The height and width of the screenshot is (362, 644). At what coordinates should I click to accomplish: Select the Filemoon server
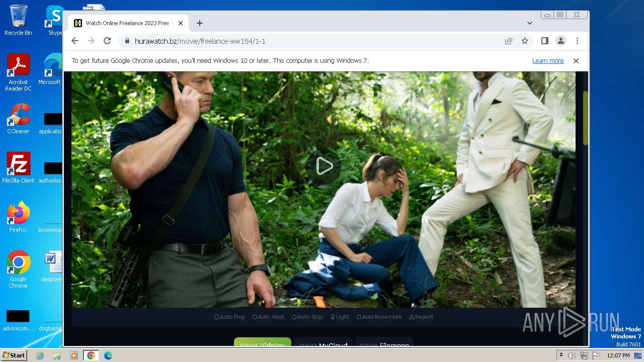[384, 342]
